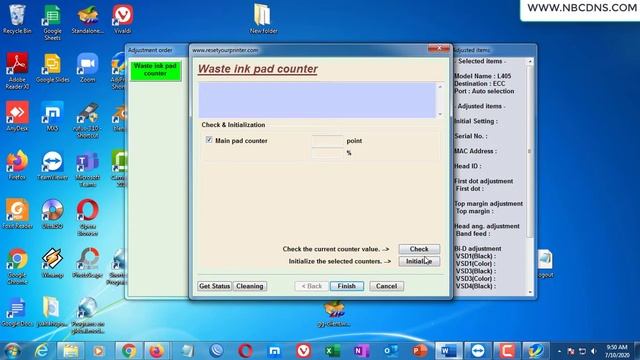The height and width of the screenshot is (360, 640).
Task: Open TeamViewer desktop shortcut
Action: [52, 166]
